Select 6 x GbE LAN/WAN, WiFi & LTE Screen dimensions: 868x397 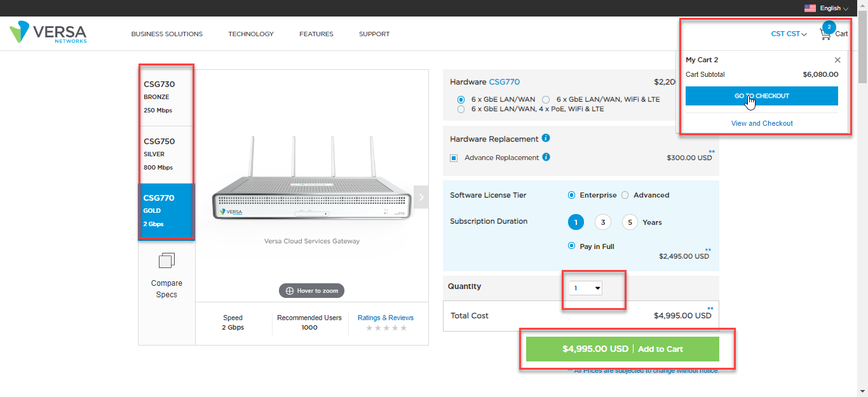click(x=546, y=100)
